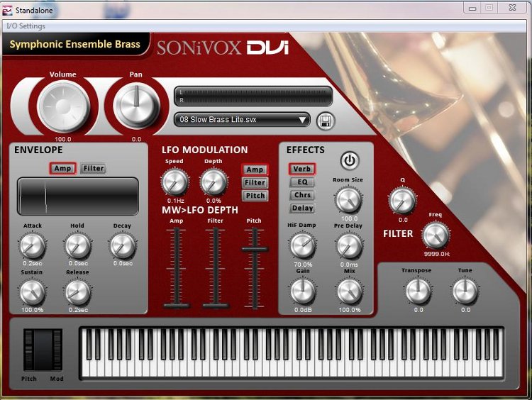Screen dimensions: 532x400
Task: Set LFO modulation target to Filter
Action: [x=255, y=182]
